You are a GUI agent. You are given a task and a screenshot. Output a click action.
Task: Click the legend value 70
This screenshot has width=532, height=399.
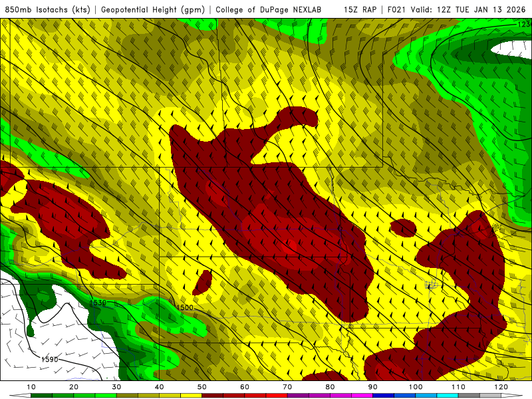click(288, 387)
